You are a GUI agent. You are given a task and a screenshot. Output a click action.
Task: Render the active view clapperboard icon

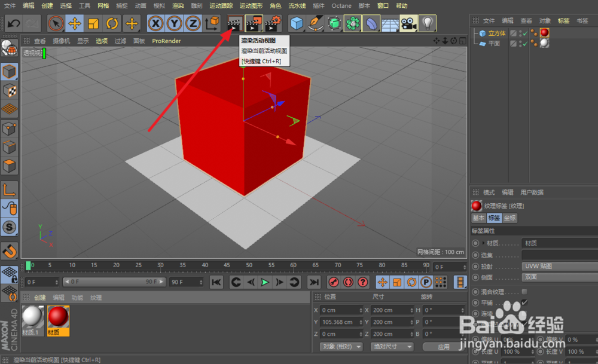pyautogui.click(x=235, y=24)
